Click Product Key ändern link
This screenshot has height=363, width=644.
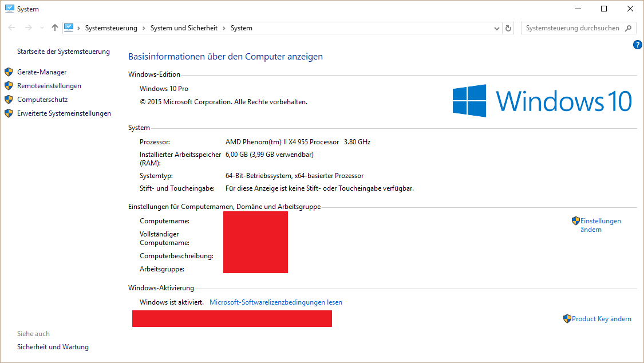tap(601, 319)
